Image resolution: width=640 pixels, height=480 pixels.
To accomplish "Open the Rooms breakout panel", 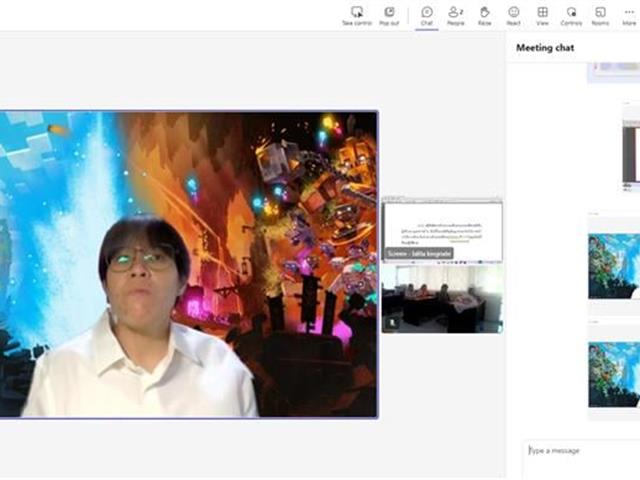I will tap(600, 16).
